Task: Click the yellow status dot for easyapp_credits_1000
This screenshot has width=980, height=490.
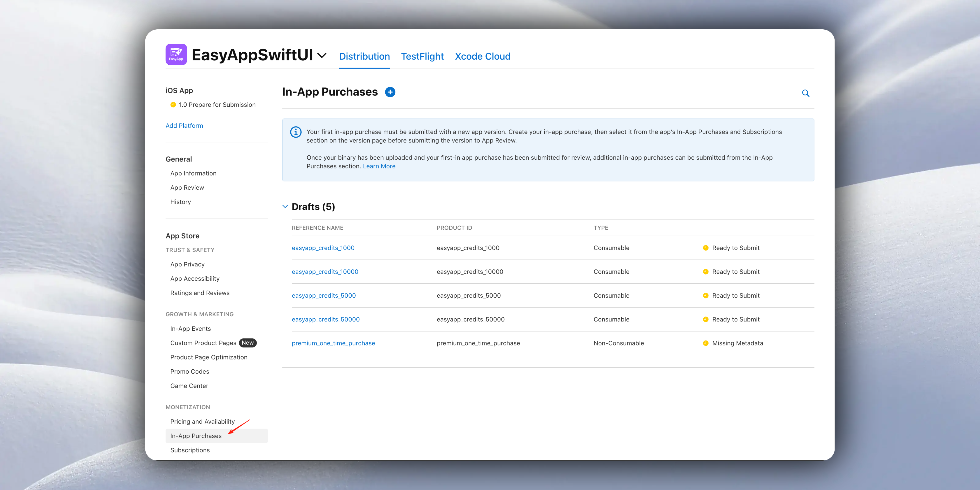Action: pos(706,248)
